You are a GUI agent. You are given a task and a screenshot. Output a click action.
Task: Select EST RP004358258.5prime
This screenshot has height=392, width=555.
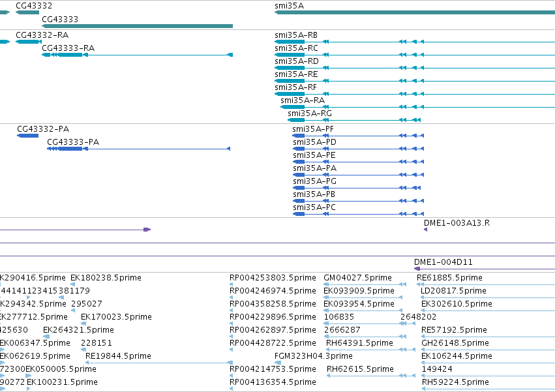(273, 304)
